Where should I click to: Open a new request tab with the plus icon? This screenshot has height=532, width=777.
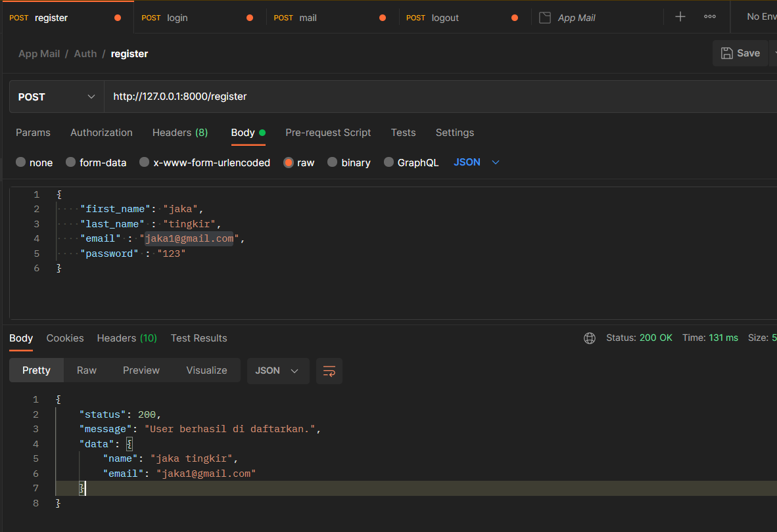(x=680, y=16)
